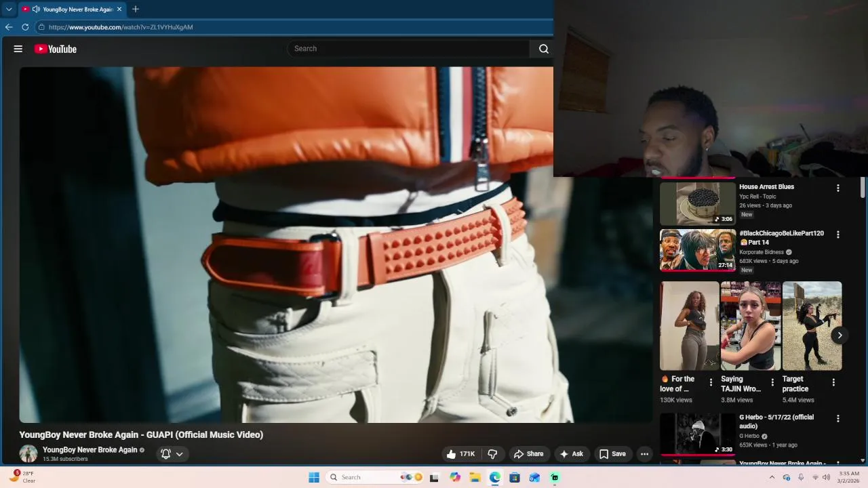Close the YoungBoy Never Broke Again tab
Screen dimensions: 868x488
pos(119,9)
